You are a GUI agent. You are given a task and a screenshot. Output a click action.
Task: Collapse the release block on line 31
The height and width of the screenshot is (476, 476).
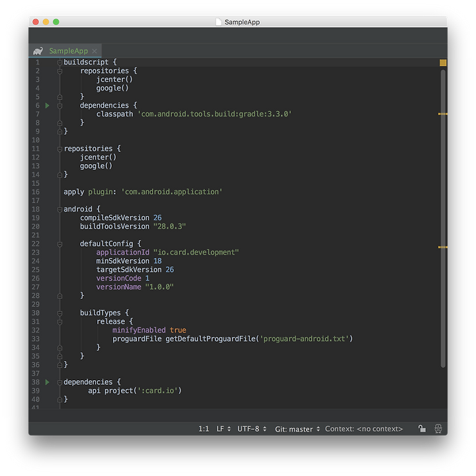[x=59, y=322]
